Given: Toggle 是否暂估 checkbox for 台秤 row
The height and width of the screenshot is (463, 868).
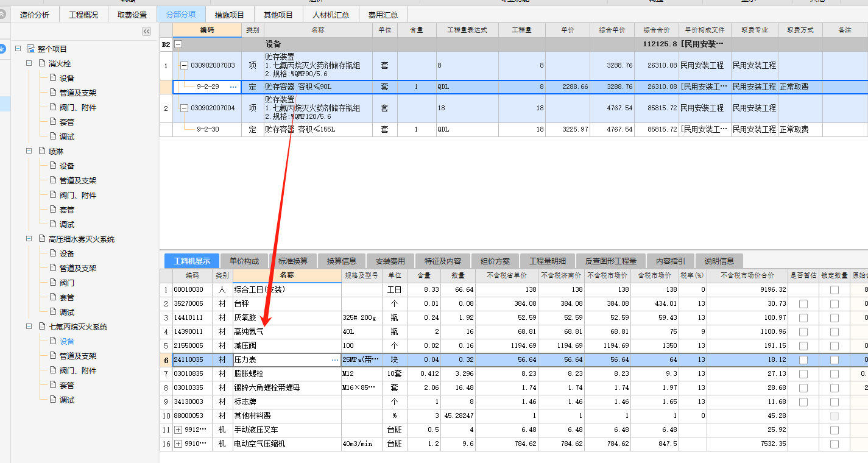Looking at the screenshot, I should (x=803, y=303).
